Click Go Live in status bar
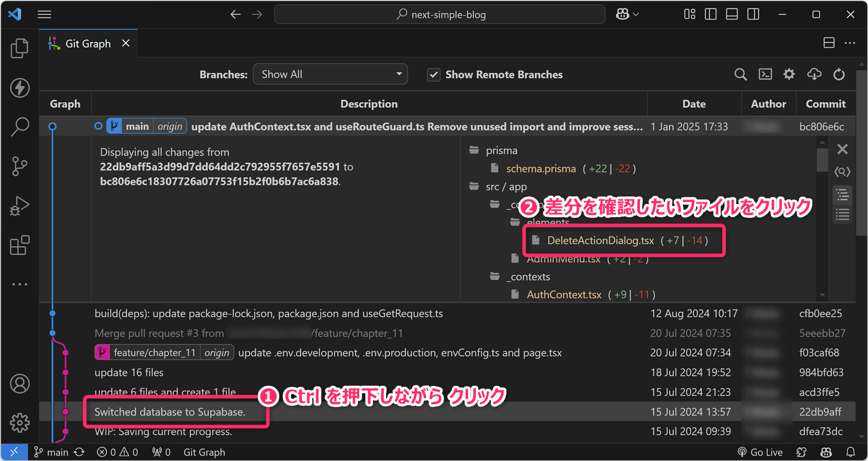Screen dimensions: 868x461 point(760,452)
